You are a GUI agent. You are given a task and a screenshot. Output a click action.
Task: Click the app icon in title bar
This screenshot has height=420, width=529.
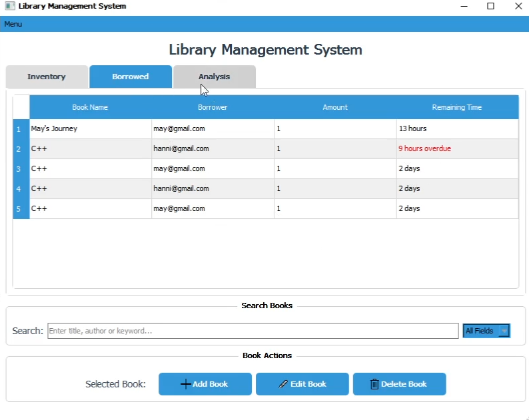tap(9, 6)
